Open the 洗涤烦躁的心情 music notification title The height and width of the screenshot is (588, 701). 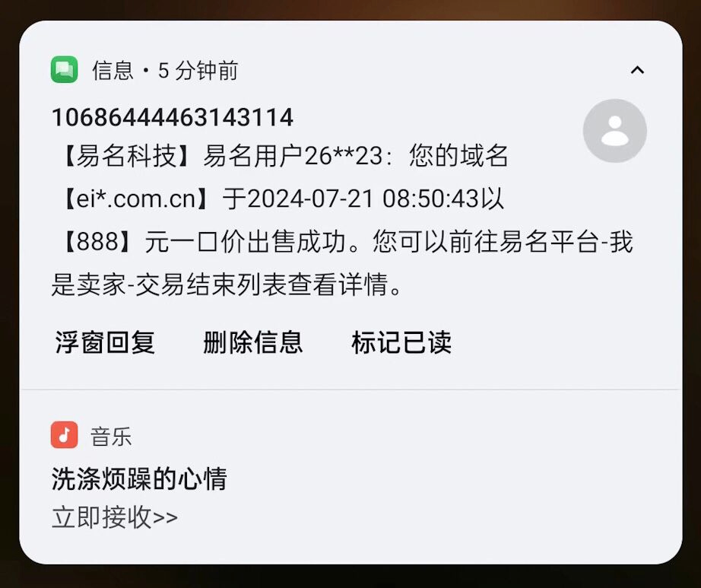[139, 479]
